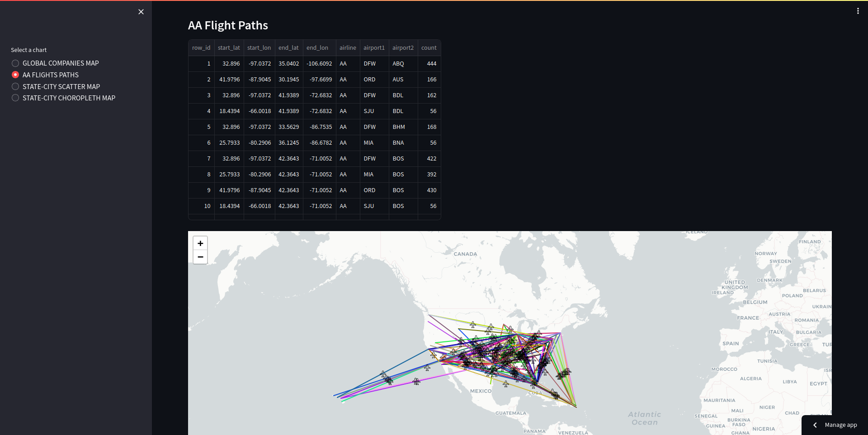Click the AA Flight Paths heading
Image resolution: width=868 pixels, height=435 pixels.
pyautogui.click(x=228, y=26)
